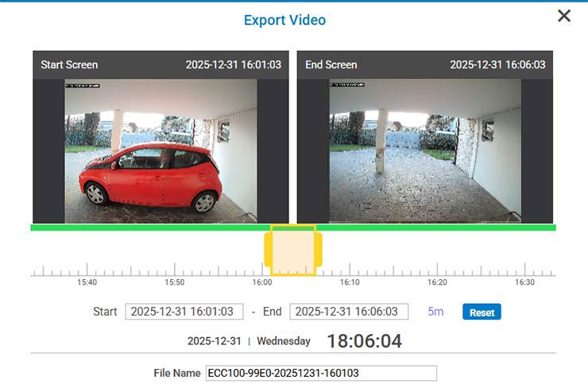The image size is (588, 392).
Task: Click the Start Screen timestamp header
Action: (x=234, y=64)
